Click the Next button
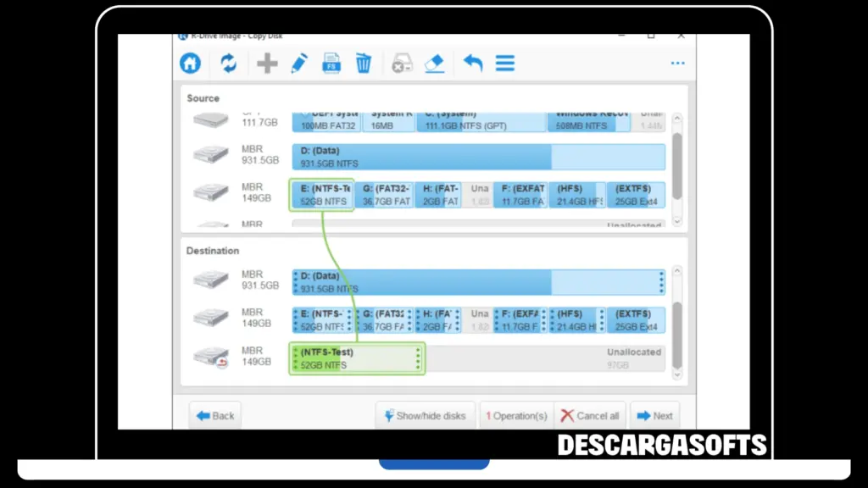 click(x=655, y=416)
